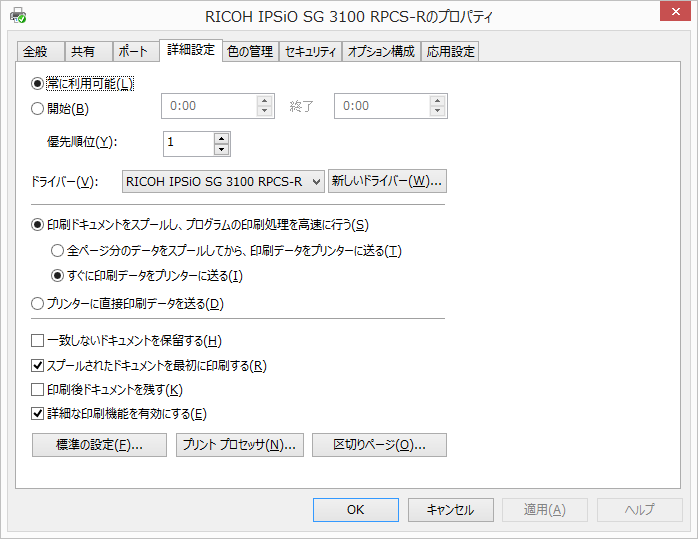Lower priority with down spinner arrow
This screenshot has width=698, height=539.
(x=222, y=150)
